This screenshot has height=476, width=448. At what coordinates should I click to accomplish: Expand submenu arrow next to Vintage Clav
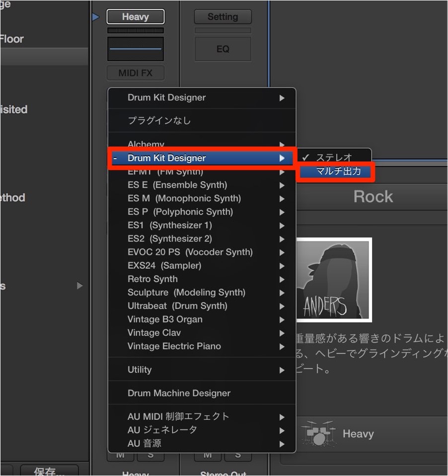pyautogui.click(x=282, y=333)
